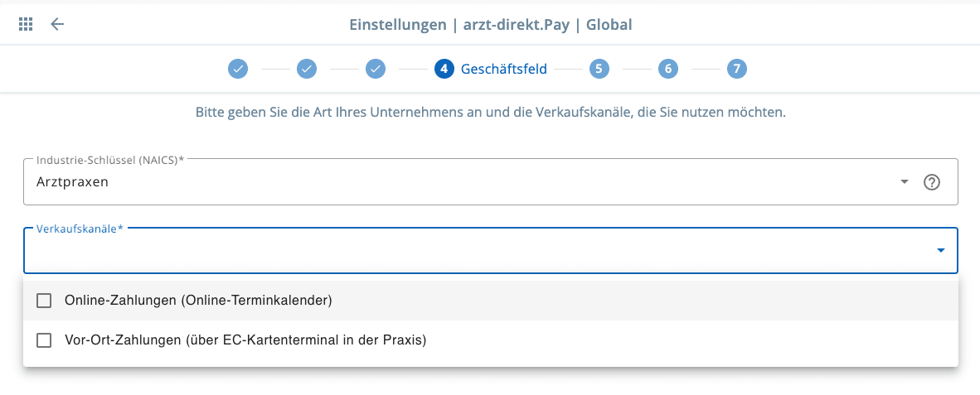The image size is (980, 395).
Task: Jump to step 6 circle
Action: 667,69
